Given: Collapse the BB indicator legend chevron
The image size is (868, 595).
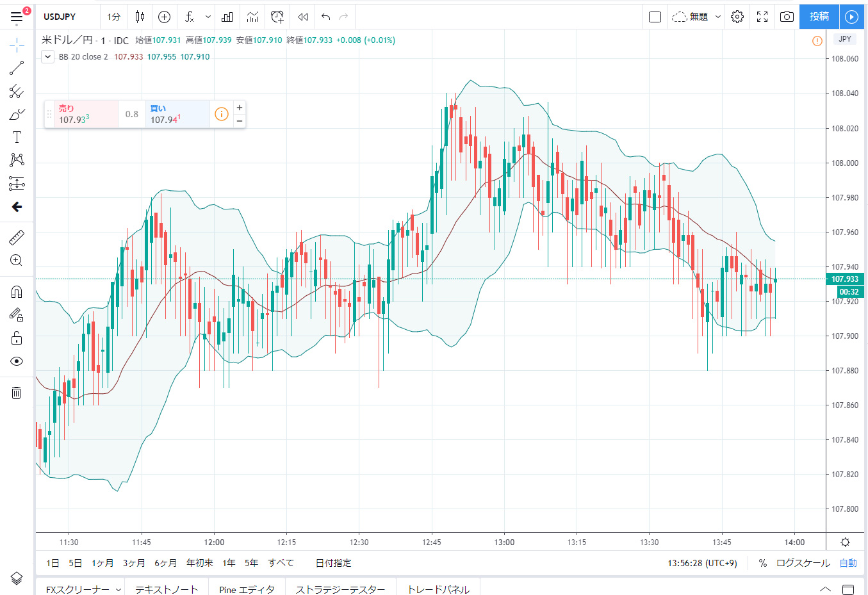Looking at the screenshot, I should pyautogui.click(x=47, y=56).
